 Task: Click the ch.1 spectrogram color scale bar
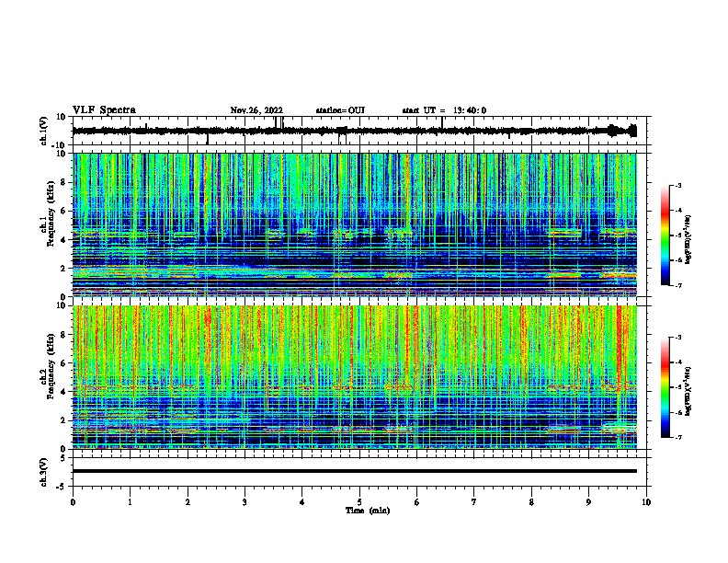tap(665, 236)
